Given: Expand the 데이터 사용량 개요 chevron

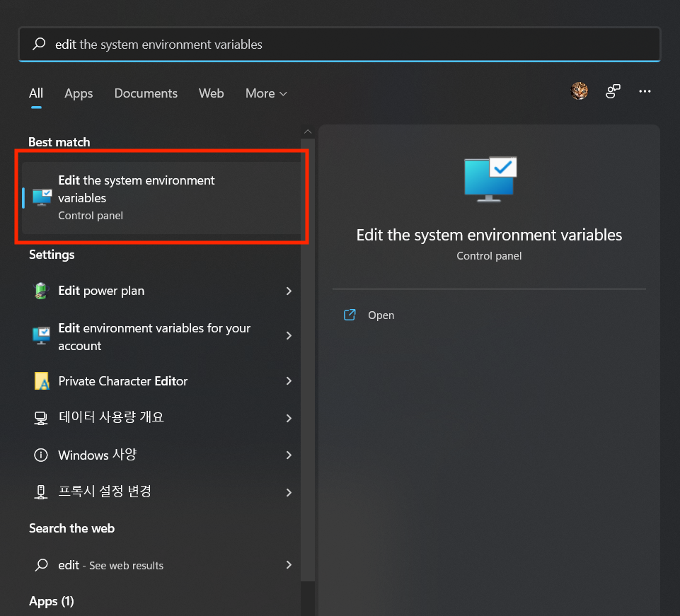Looking at the screenshot, I should (289, 418).
